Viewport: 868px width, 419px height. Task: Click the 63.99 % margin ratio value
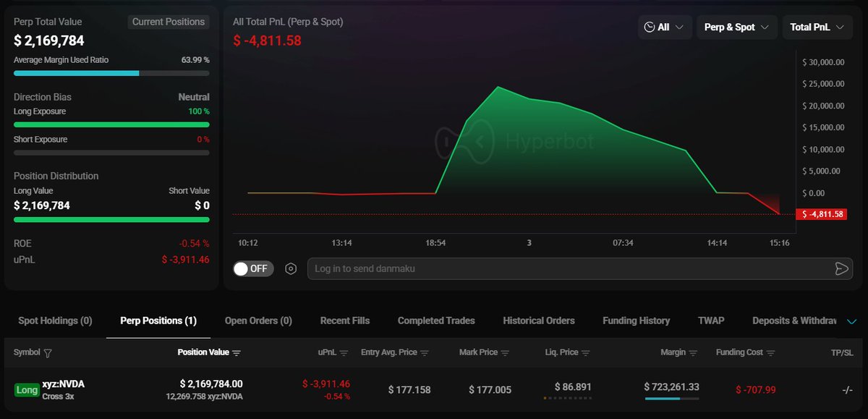point(195,60)
